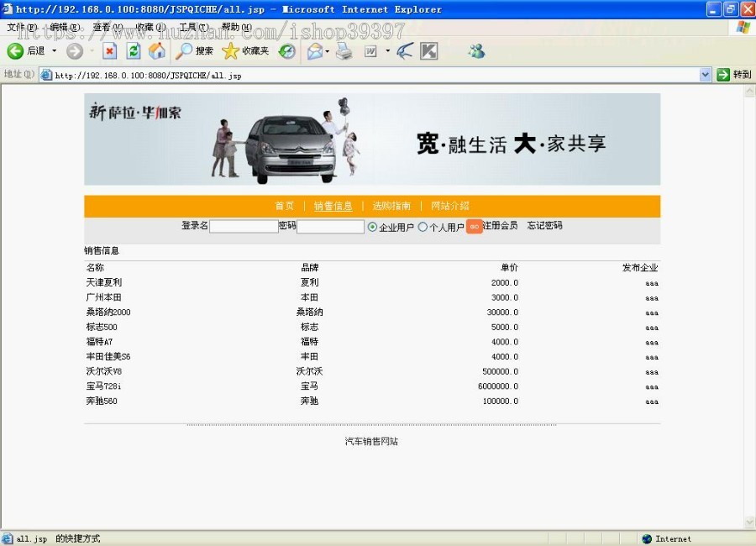
Task: Click the 标志500 row name
Action: [x=102, y=327]
